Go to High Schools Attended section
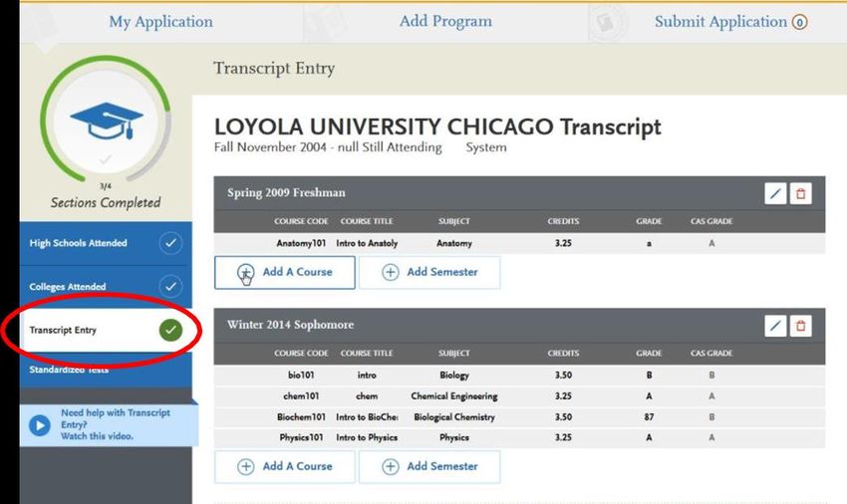 106,243
